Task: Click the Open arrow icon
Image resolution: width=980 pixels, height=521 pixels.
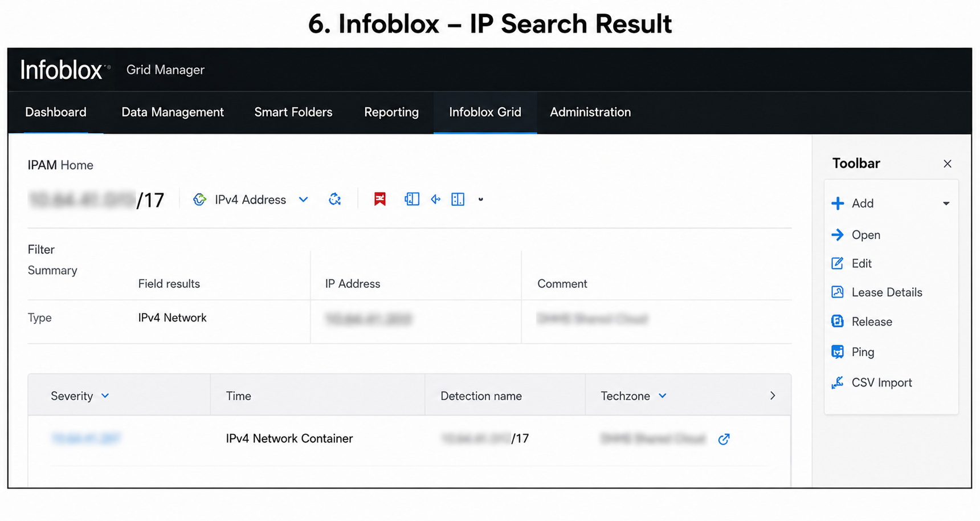Action: point(838,235)
